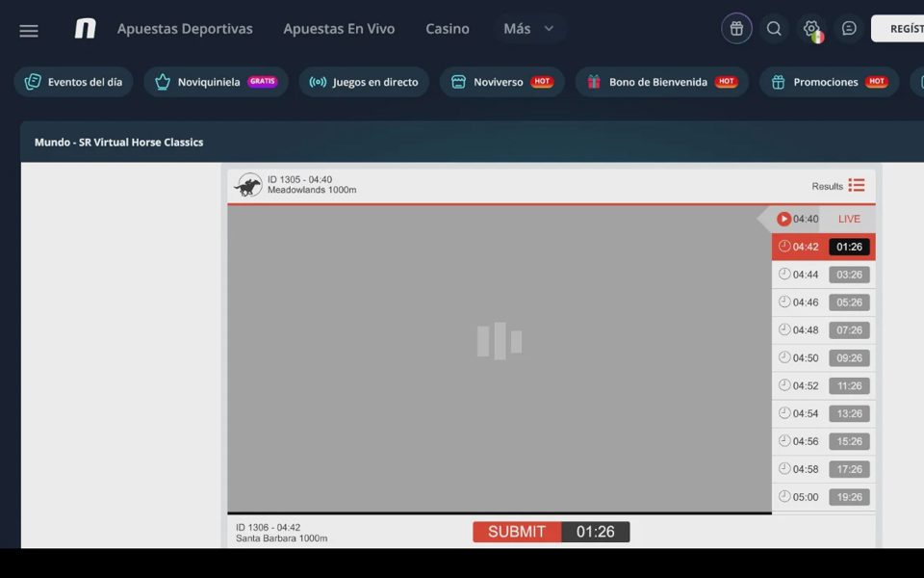Open the live chat icon
This screenshot has width=924, height=578.
tap(849, 28)
